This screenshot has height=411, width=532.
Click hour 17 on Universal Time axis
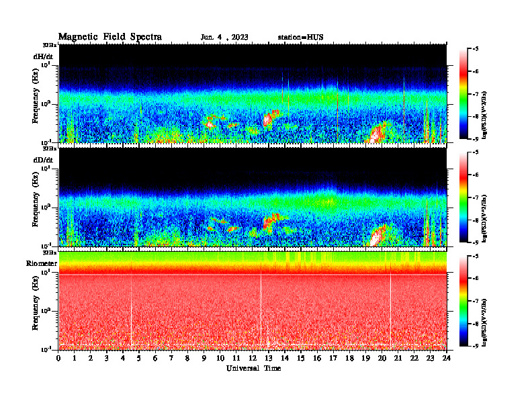pyautogui.click(x=334, y=359)
